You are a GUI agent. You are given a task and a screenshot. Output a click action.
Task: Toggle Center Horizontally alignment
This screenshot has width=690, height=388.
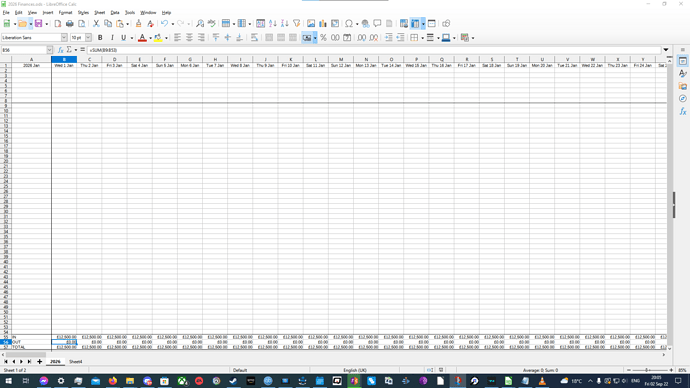point(189,38)
